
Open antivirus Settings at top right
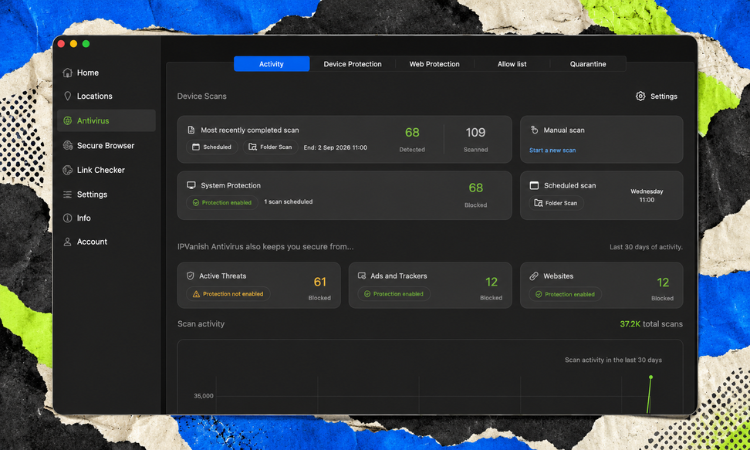(657, 96)
